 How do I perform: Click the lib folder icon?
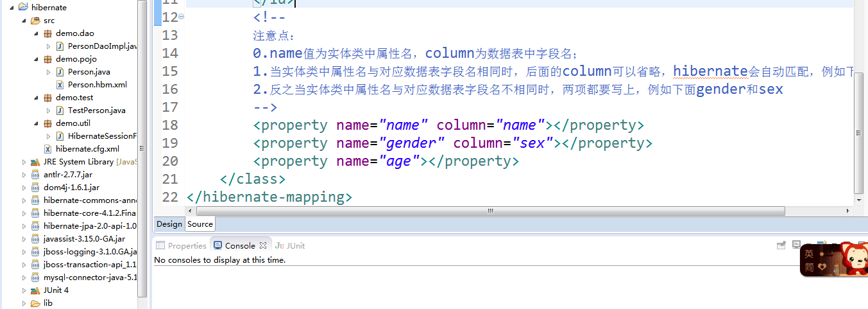[35, 303]
